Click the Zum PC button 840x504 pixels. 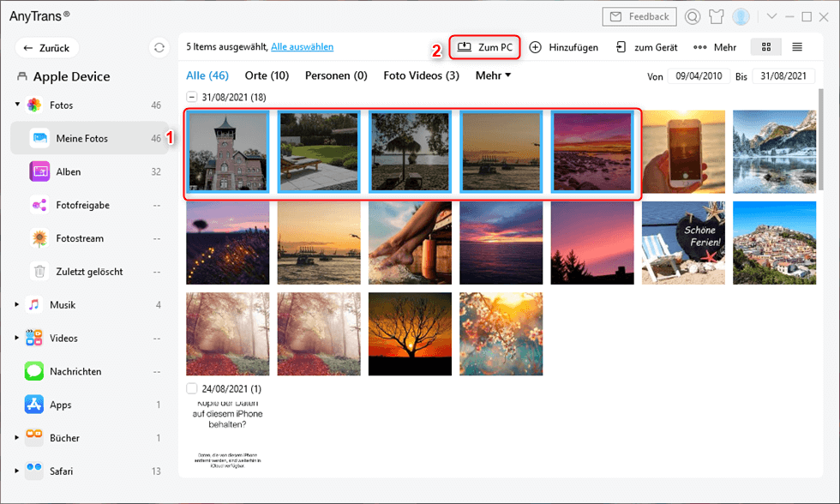485,47
